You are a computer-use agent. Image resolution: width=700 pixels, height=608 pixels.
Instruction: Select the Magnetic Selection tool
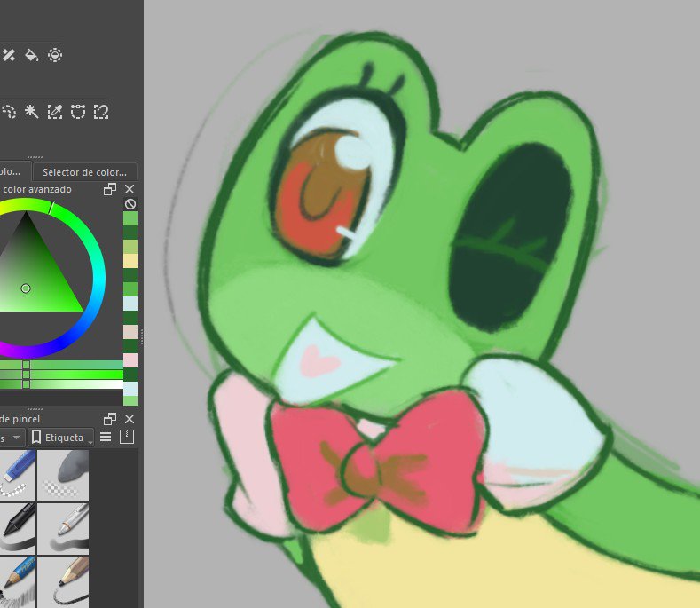[x=101, y=111]
